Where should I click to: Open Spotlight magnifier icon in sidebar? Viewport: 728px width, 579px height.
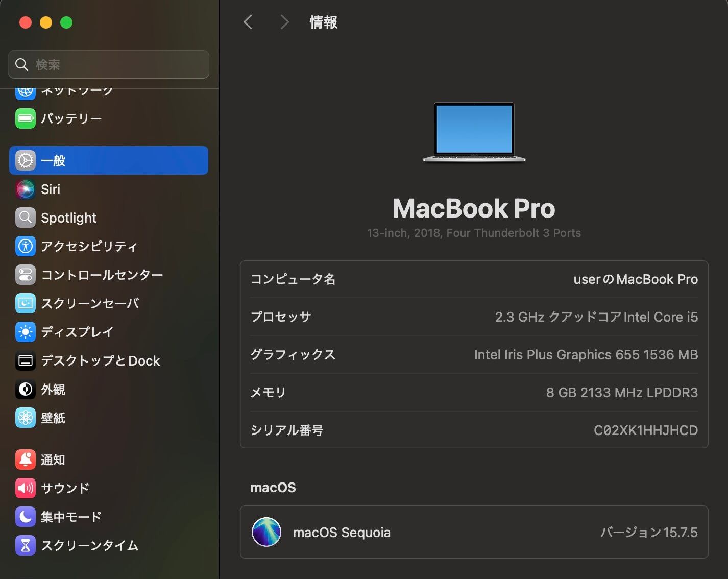point(25,218)
